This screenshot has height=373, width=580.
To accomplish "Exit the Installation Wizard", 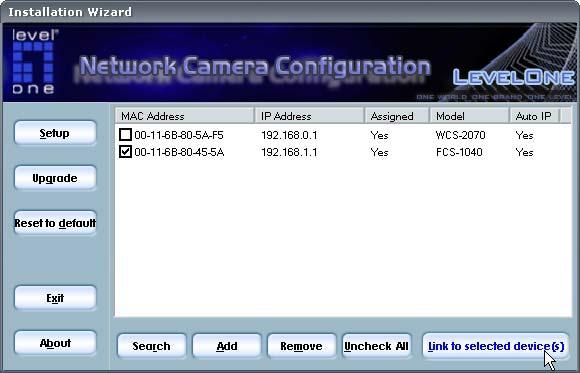I will pyautogui.click(x=55, y=298).
